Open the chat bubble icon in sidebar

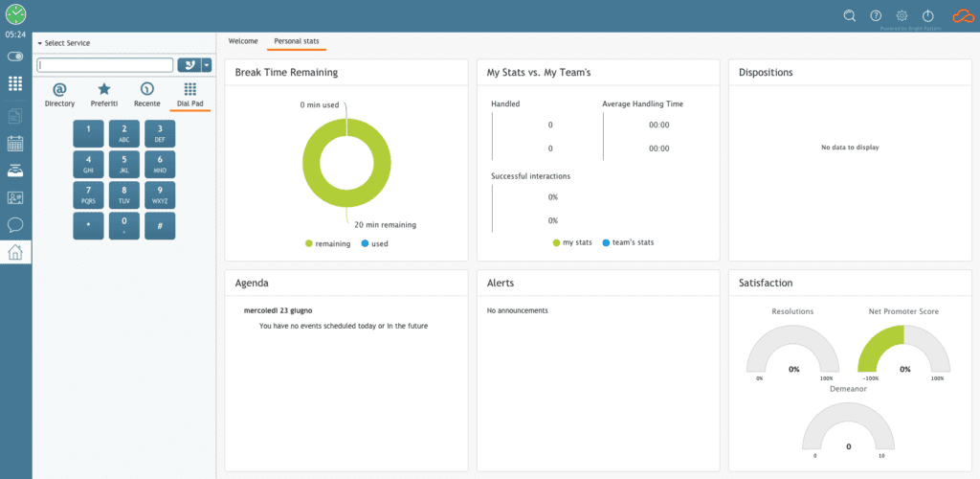coord(15,224)
